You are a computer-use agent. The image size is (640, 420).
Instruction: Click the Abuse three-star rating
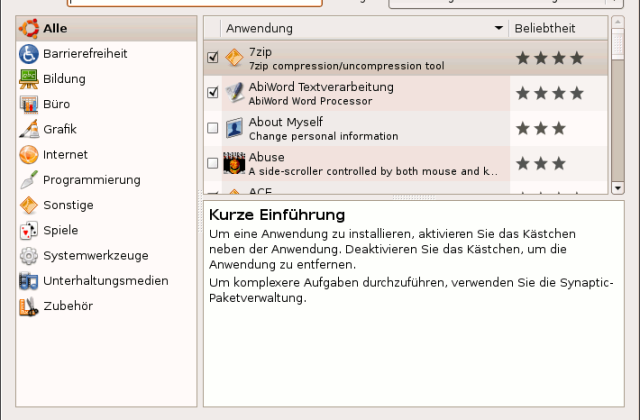click(541, 163)
